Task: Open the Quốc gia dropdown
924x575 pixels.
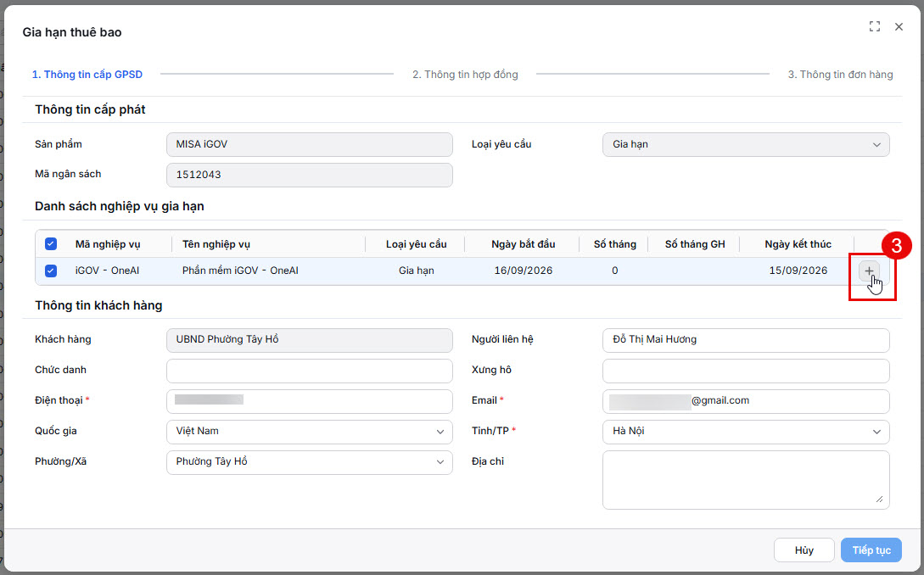Action: 310,432
